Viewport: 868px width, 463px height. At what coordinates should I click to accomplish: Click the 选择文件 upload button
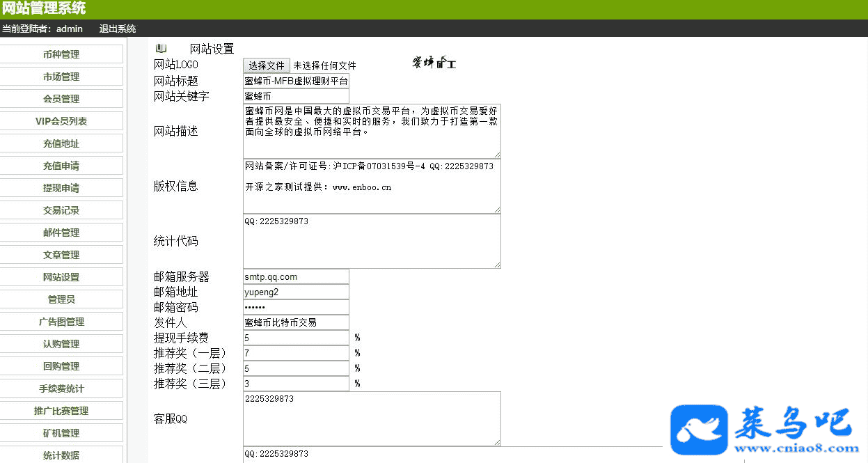(267, 65)
